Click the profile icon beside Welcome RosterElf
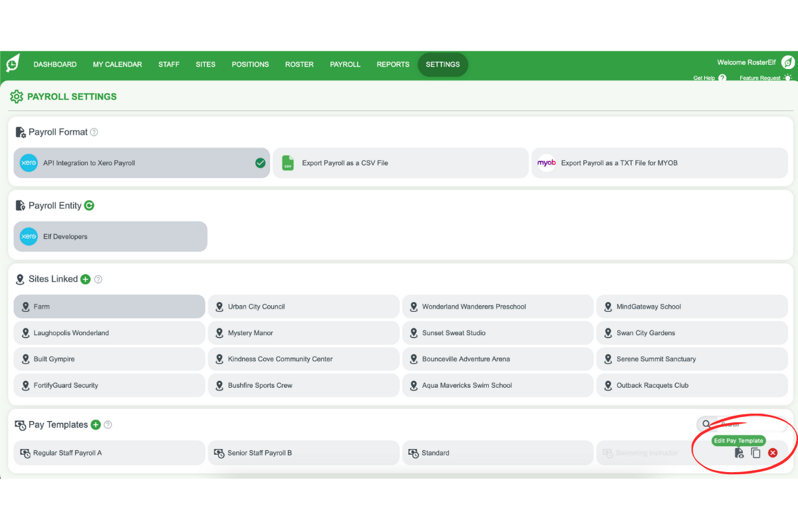This screenshot has width=798, height=532. 788,62
